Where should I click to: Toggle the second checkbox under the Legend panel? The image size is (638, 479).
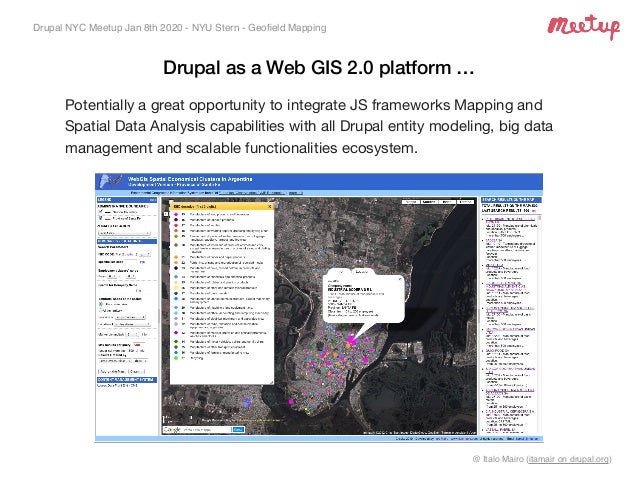(x=101, y=218)
